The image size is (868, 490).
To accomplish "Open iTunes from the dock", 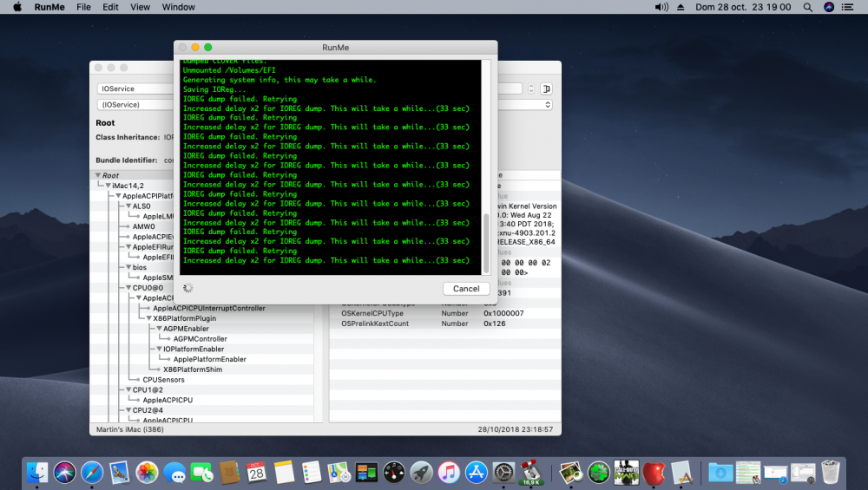I will 449,473.
